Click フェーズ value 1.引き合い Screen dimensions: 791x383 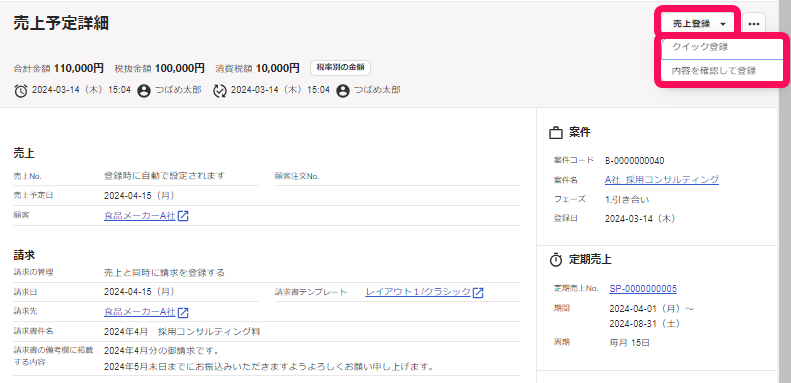coord(627,199)
